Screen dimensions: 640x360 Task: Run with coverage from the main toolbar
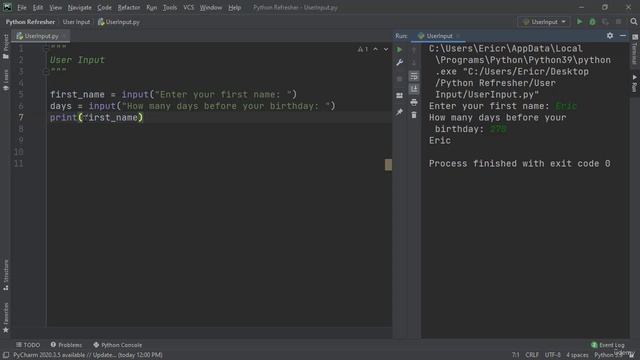coord(605,22)
